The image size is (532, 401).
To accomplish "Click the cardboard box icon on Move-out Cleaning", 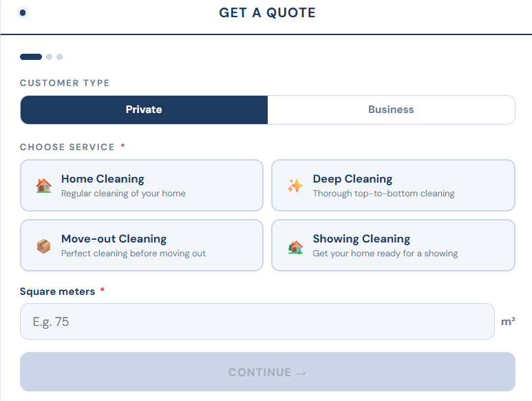I will pos(44,246).
